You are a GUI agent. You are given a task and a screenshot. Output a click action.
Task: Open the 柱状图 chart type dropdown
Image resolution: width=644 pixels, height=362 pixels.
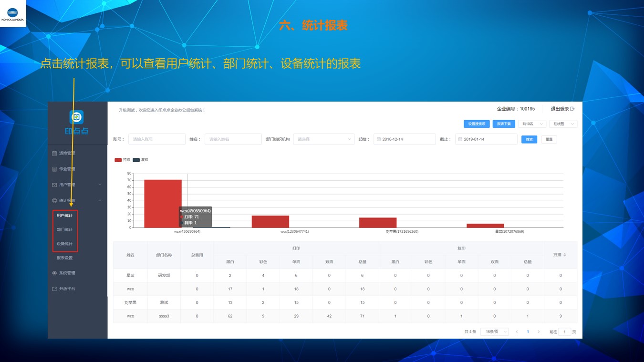(x=563, y=124)
